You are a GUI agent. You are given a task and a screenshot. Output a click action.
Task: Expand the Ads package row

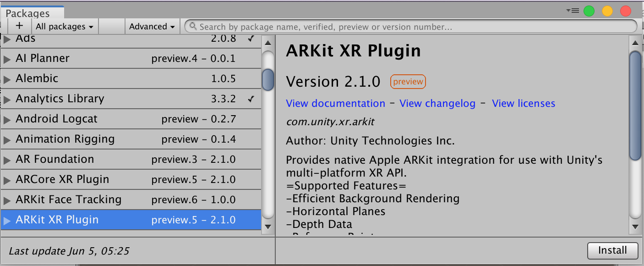tap(7, 39)
